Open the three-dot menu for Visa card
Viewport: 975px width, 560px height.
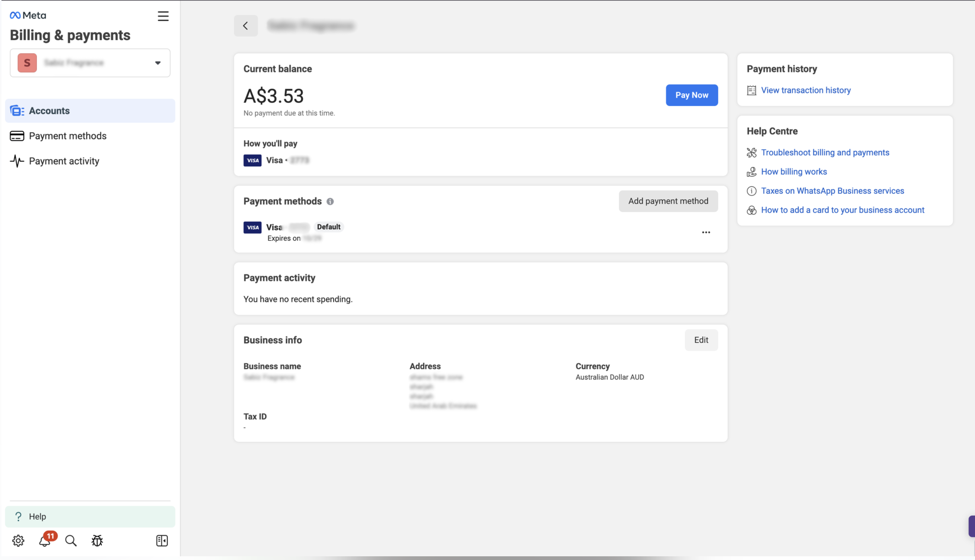(706, 232)
